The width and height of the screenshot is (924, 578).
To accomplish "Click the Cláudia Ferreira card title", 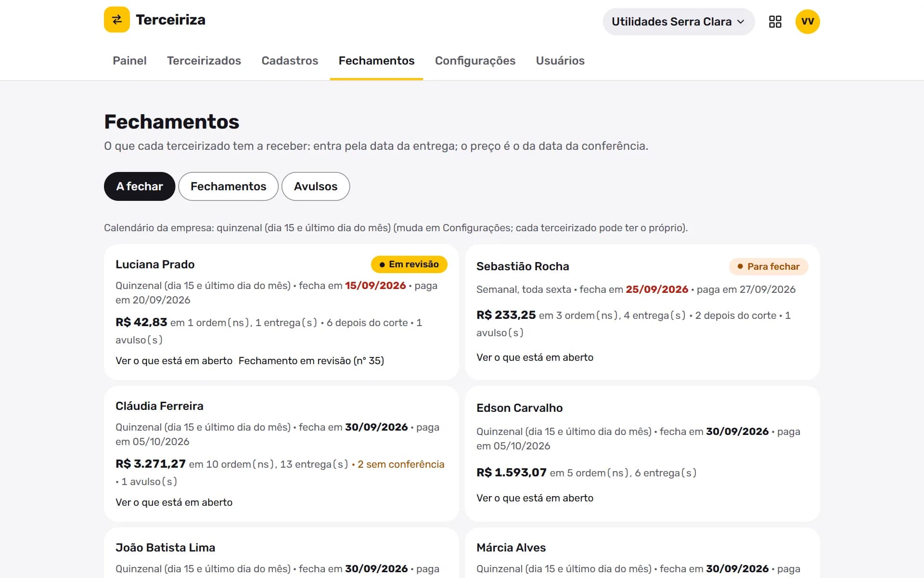I will pyautogui.click(x=159, y=406).
